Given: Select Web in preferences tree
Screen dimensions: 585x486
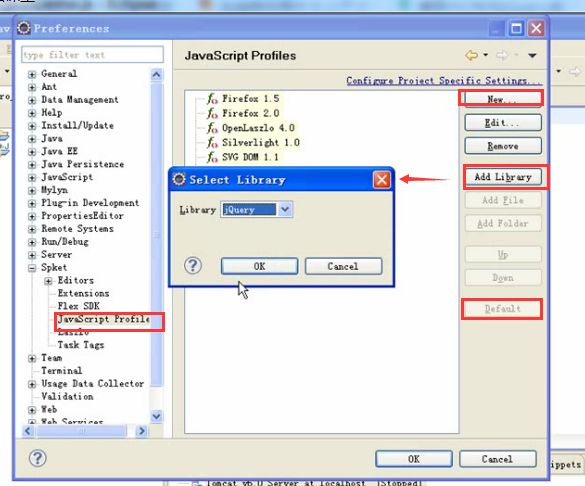Looking at the screenshot, I should (x=49, y=410).
